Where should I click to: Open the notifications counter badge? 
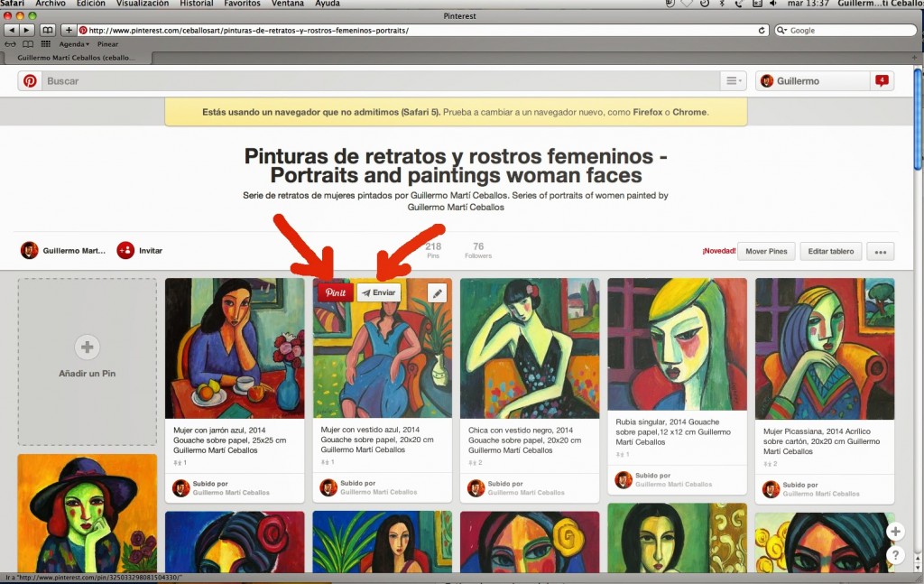(x=882, y=81)
